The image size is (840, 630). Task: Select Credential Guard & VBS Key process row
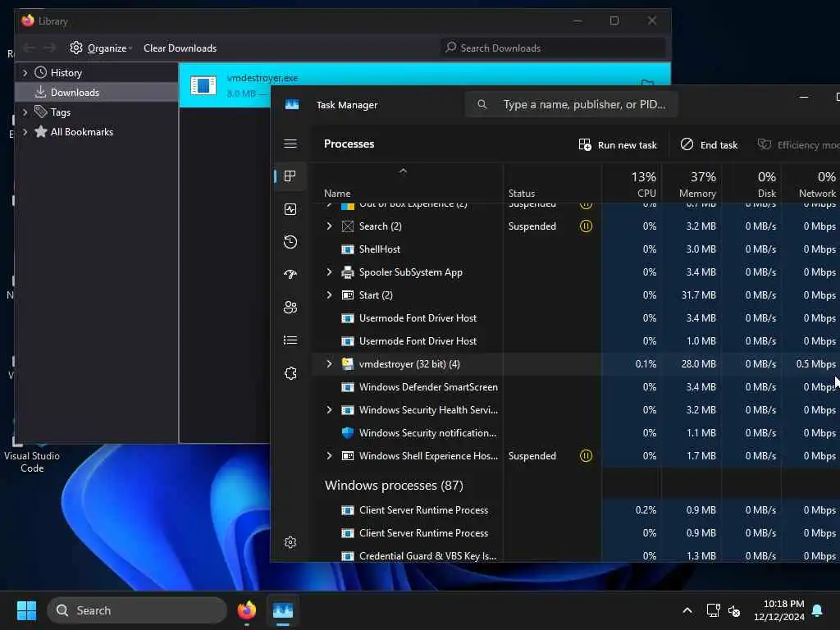(575, 555)
